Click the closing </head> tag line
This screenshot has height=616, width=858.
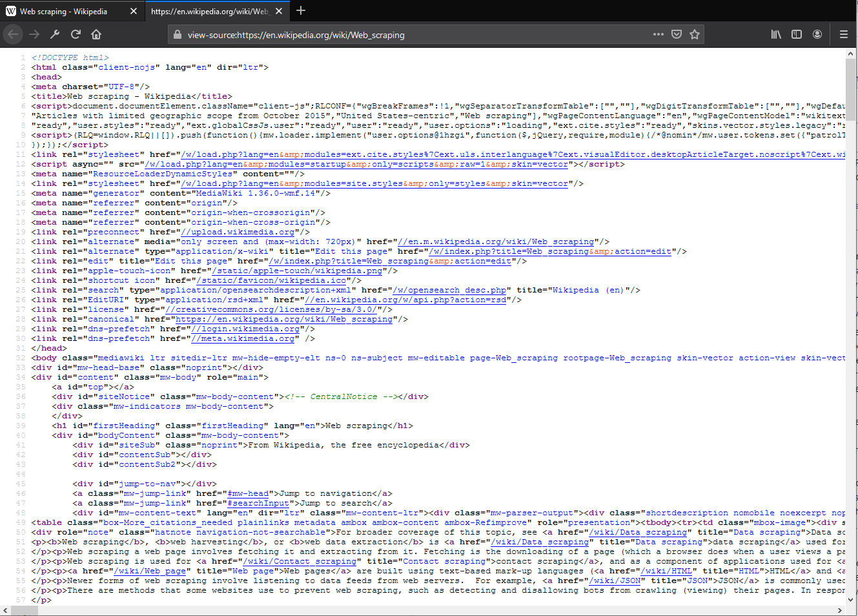click(49, 348)
